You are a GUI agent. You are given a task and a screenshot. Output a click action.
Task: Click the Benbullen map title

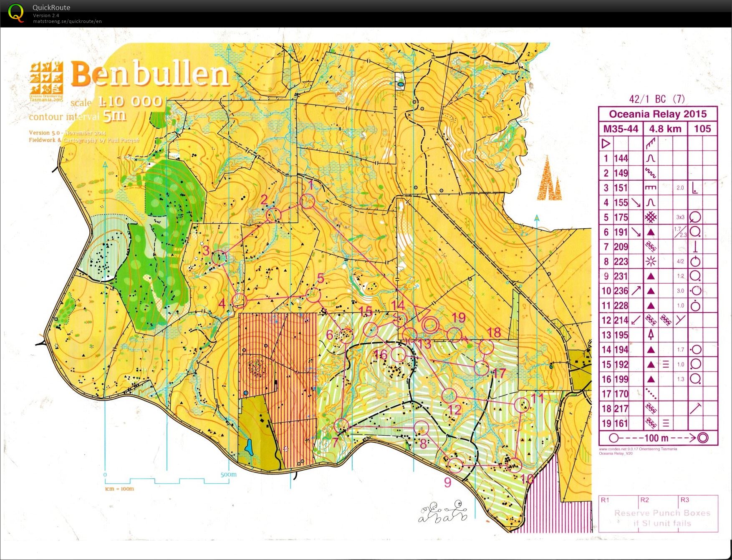click(x=150, y=75)
